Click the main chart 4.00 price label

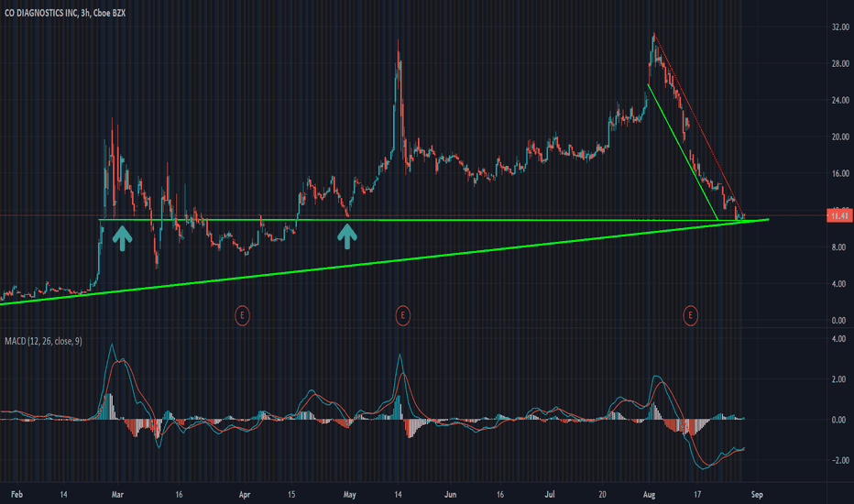(x=838, y=283)
